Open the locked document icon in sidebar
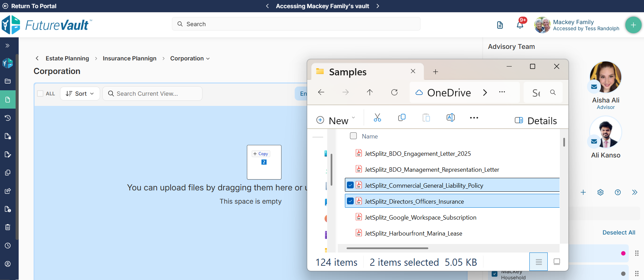644x280 pixels. coord(7,136)
